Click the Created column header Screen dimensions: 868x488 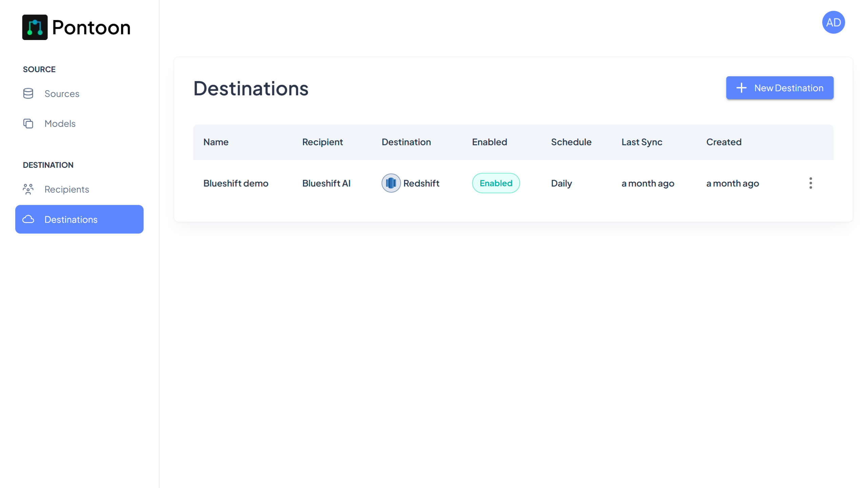(724, 142)
